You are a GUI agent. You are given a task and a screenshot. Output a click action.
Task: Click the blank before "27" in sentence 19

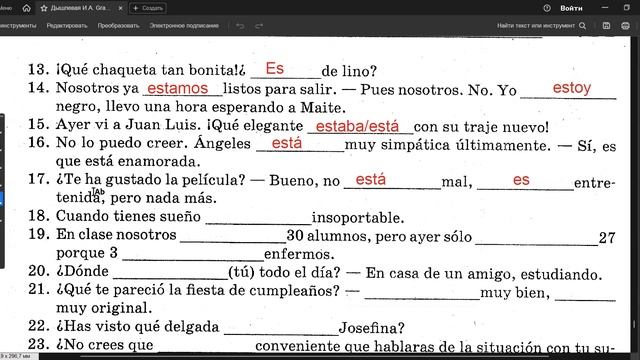[x=537, y=240]
